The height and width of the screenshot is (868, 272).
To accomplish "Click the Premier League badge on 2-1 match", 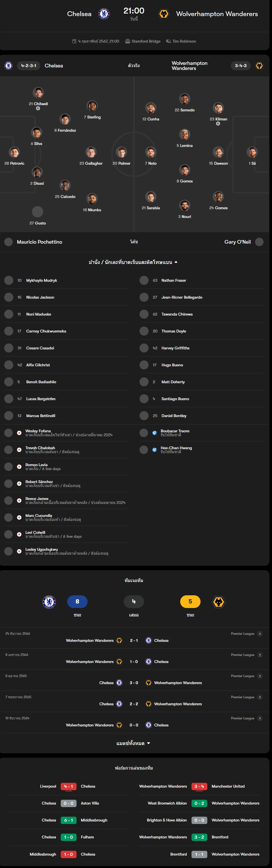I will pyautogui.click(x=260, y=633).
